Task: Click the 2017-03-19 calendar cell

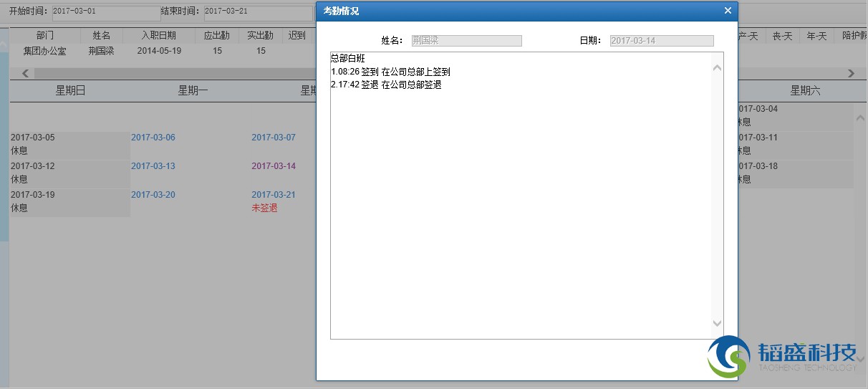Action: pos(69,201)
